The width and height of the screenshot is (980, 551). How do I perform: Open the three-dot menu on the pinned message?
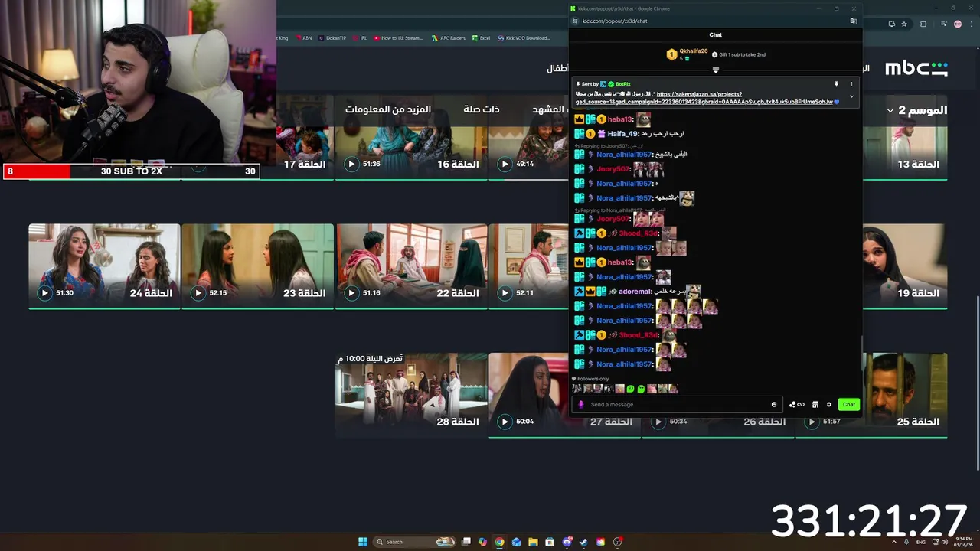pos(851,84)
